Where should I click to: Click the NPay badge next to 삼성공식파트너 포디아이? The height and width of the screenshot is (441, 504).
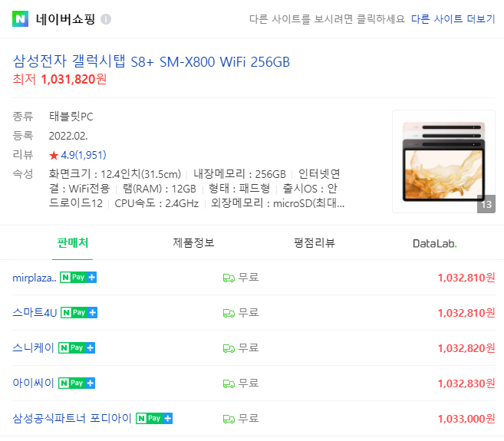point(154,419)
